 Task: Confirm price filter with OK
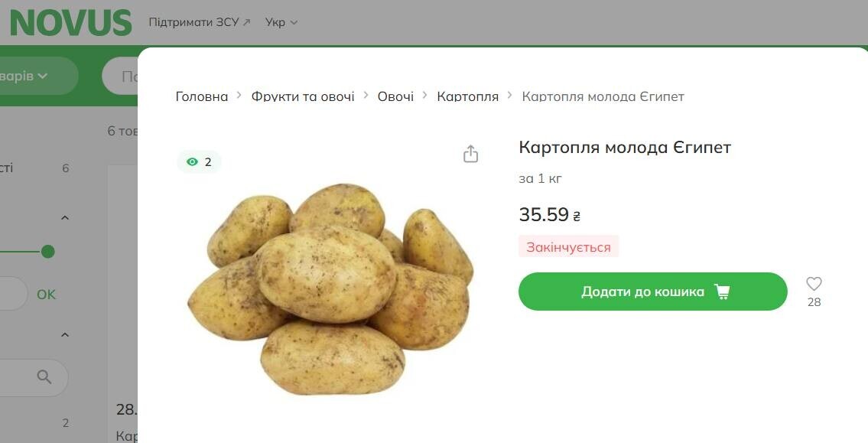(x=46, y=294)
